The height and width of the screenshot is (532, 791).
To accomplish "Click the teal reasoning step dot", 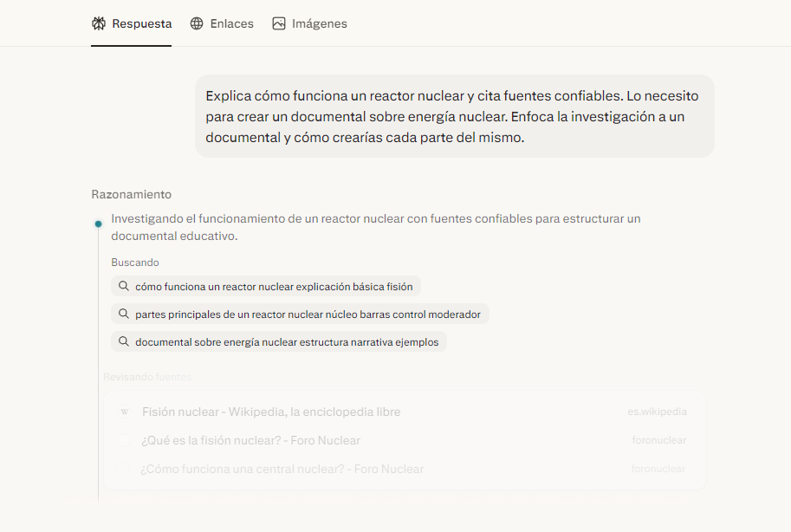I will pyautogui.click(x=98, y=224).
